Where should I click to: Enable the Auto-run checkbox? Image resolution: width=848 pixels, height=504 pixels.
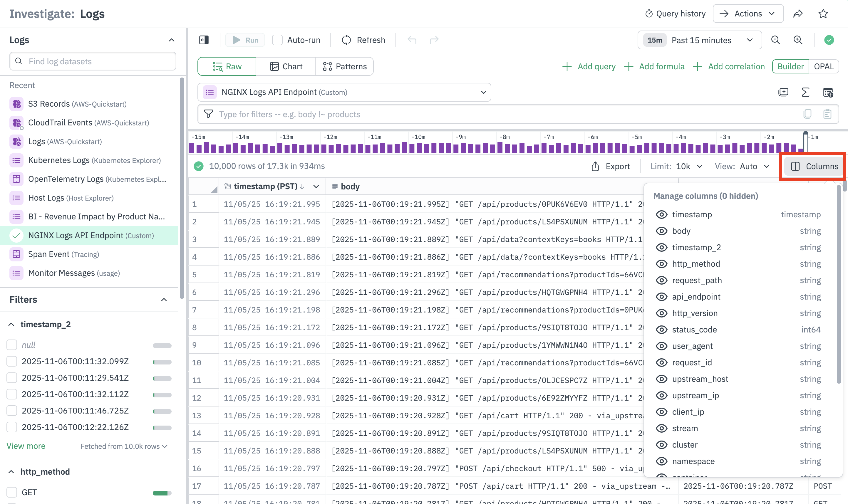[x=277, y=40]
